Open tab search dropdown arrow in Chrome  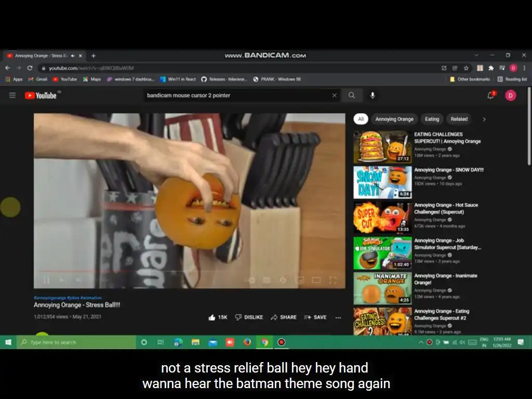(476, 55)
